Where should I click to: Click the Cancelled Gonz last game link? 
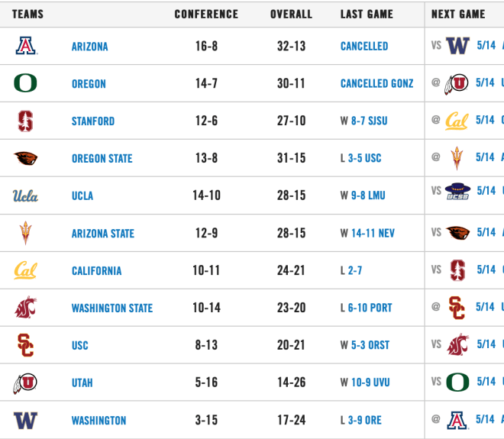pyautogui.click(x=376, y=83)
